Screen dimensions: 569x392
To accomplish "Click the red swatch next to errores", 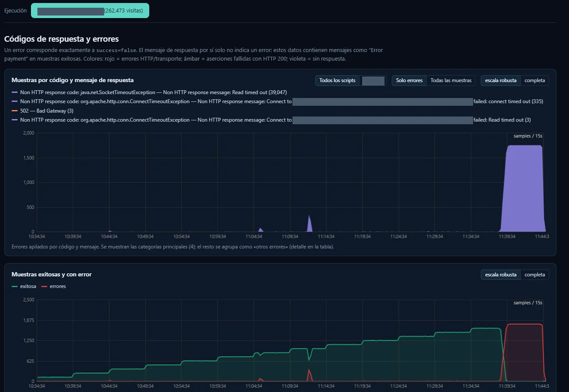I will pyautogui.click(x=44, y=286).
